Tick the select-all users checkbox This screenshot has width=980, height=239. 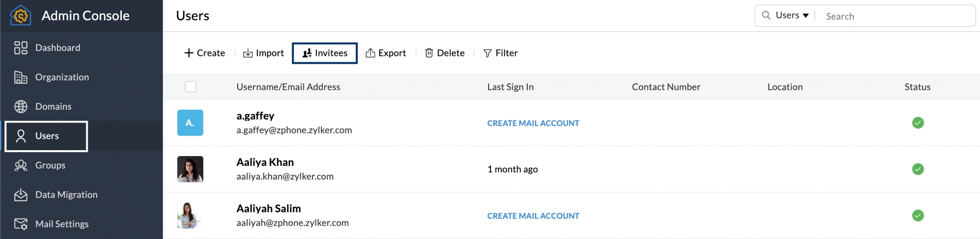[191, 87]
